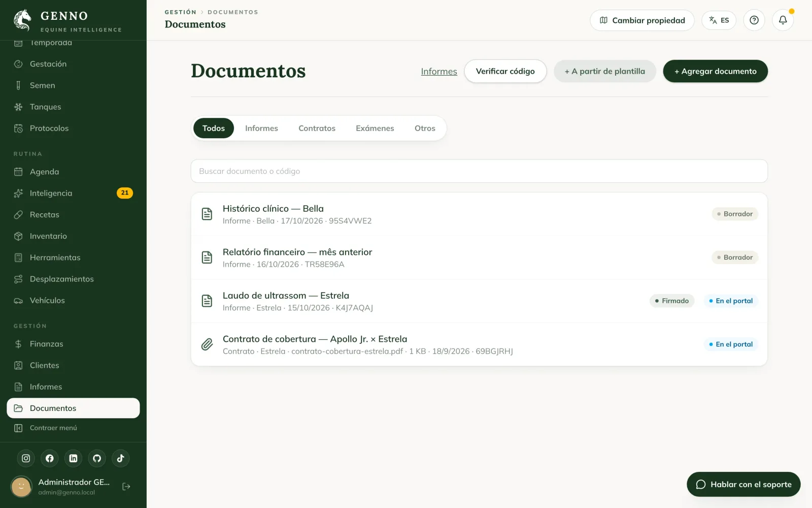Click the document icon of Laudo de ultrassom

[207, 301]
